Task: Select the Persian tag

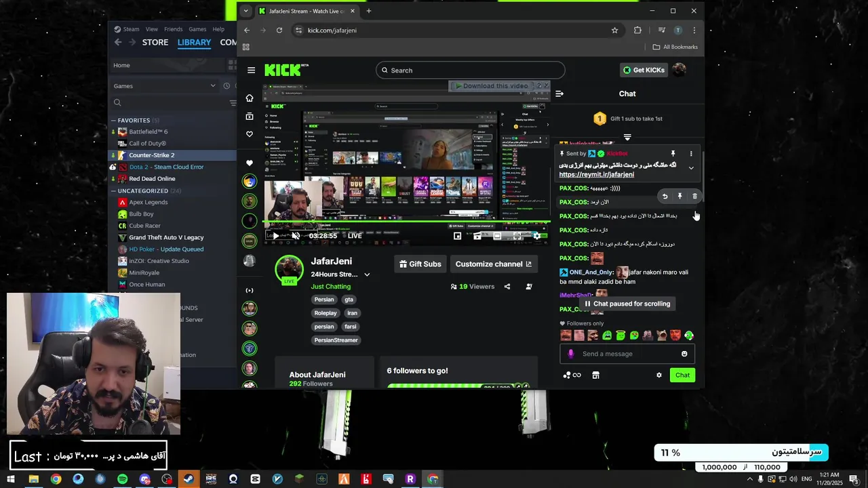Action: click(324, 300)
